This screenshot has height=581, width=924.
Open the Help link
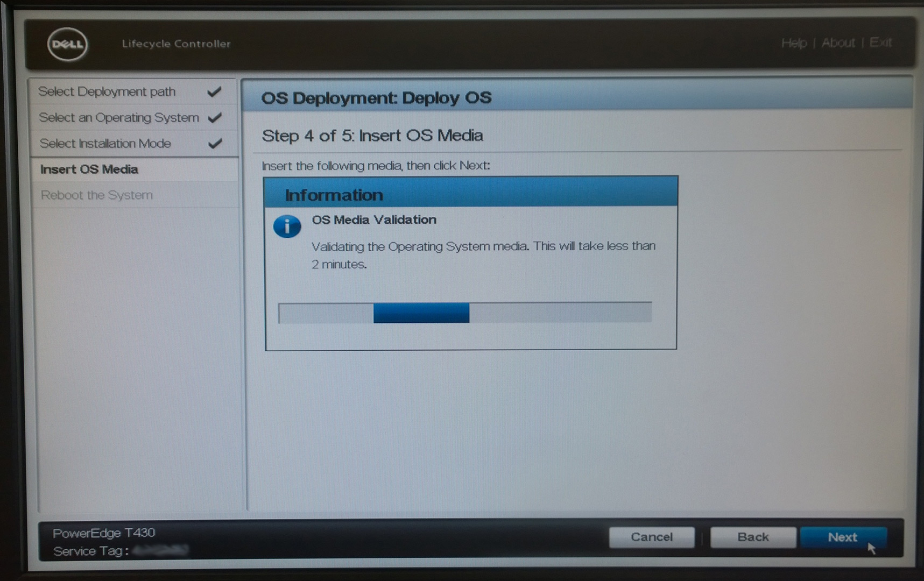794,42
